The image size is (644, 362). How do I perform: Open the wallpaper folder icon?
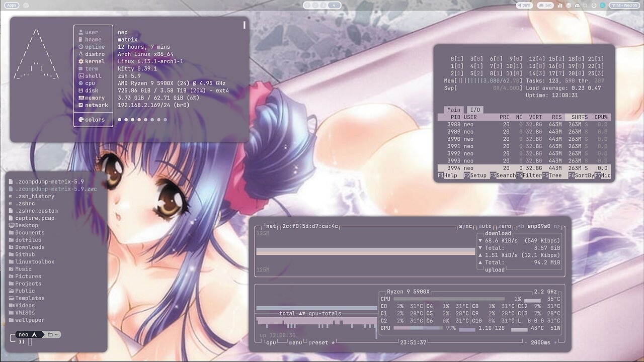(x=11, y=320)
